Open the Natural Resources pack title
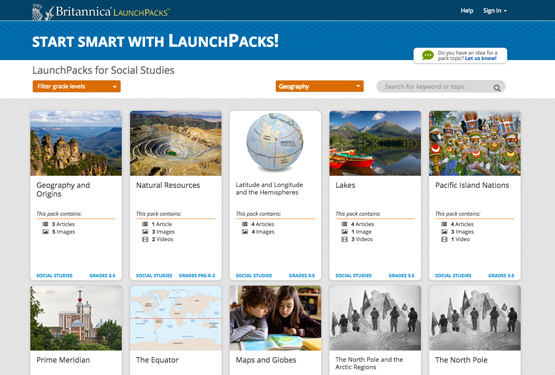Screen dimensions: 555x375 168,185
